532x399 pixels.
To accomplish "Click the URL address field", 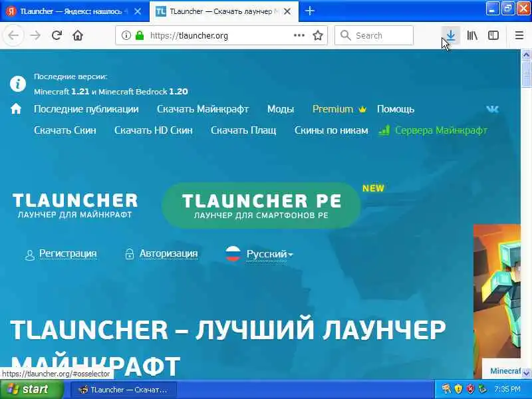I will (x=221, y=35).
